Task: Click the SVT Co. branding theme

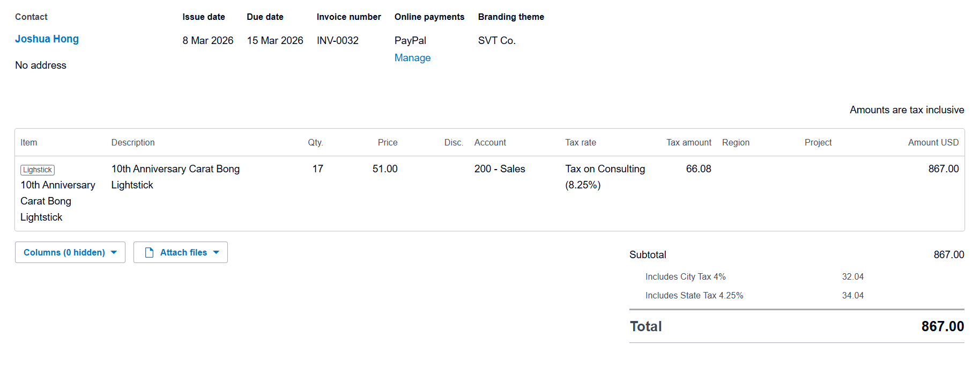Action: 496,40
